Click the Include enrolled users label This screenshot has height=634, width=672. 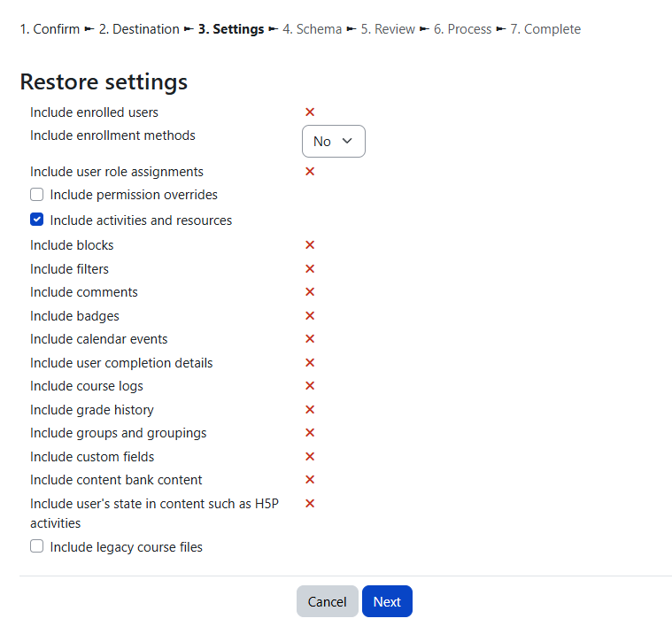[94, 112]
